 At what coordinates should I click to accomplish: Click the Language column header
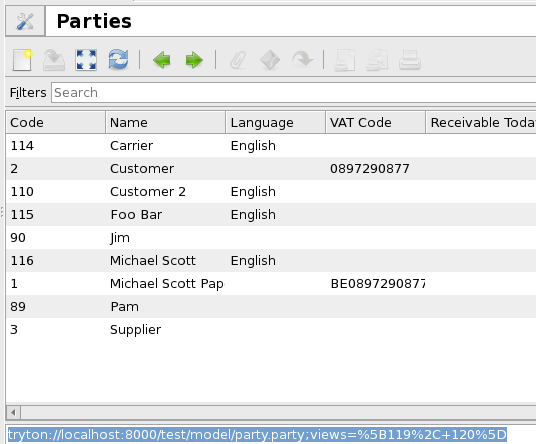pyautogui.click(x=276, y=122)
